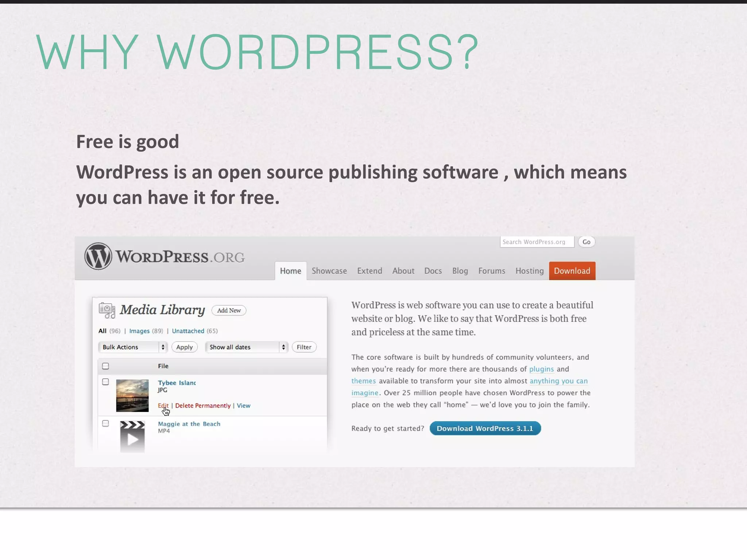Open the Tybee Island file title link
Viewport: 747px width, 560px height.
tap(177, 383)
